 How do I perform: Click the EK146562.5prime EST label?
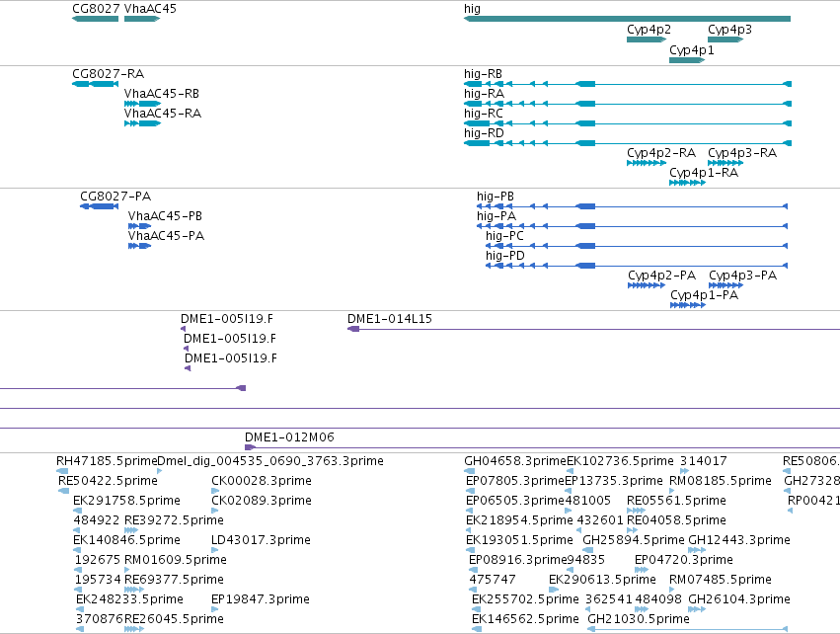tap(525, 619)
